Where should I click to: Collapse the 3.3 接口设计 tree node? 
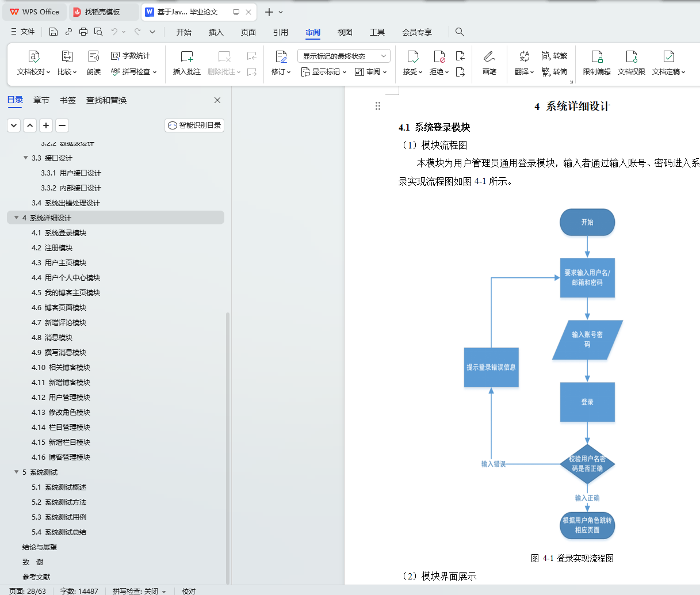[x=25, y=158]
